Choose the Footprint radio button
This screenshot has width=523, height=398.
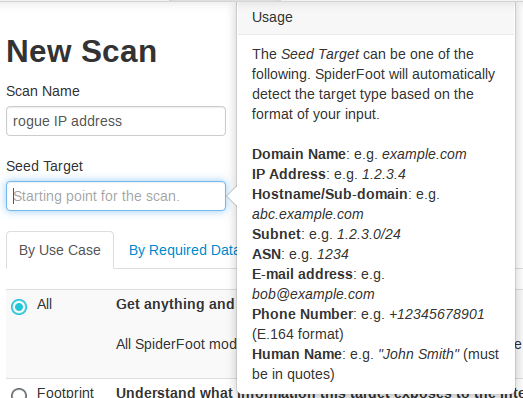[x=19, y=393]
